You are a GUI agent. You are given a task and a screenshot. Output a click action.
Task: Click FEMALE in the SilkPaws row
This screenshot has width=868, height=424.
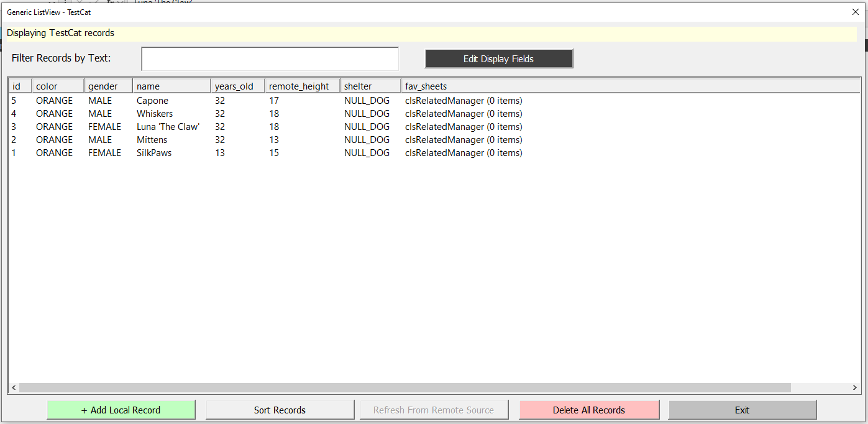[x=104, y=153]
